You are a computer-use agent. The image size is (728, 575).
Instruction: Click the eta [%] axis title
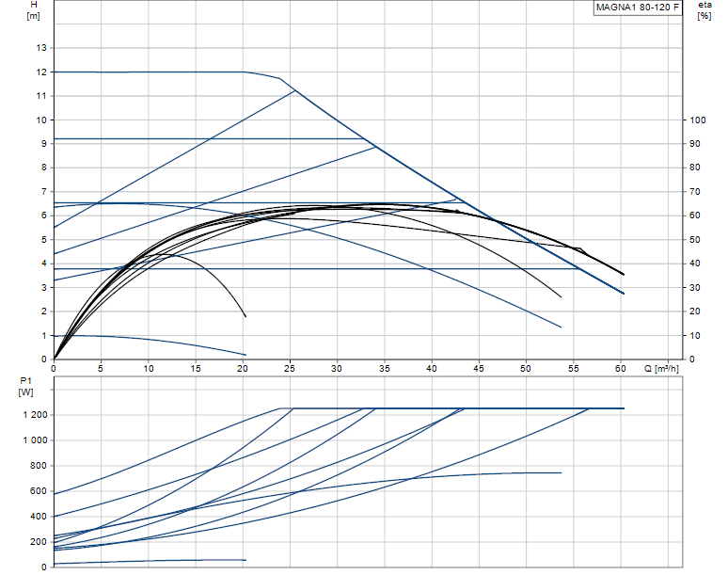pos(704,11)
